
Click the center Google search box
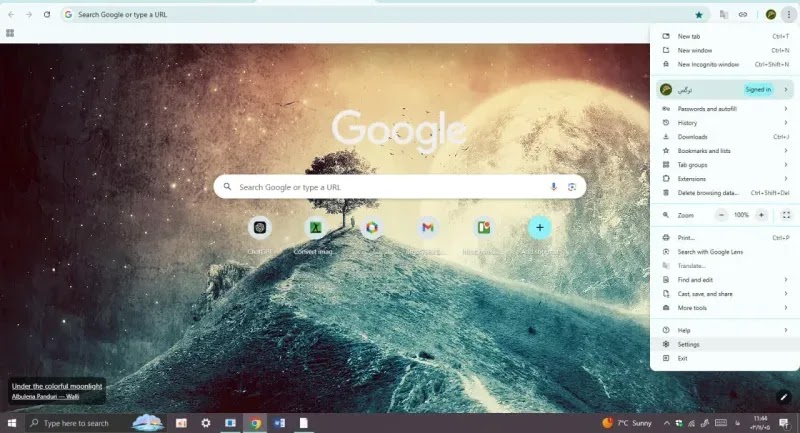(x=399, y=187)
